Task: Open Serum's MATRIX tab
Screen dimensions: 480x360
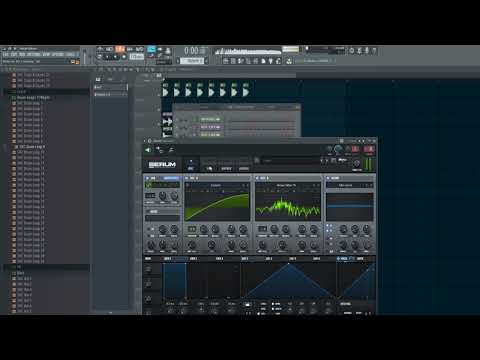Action: [x=226, y=168]
